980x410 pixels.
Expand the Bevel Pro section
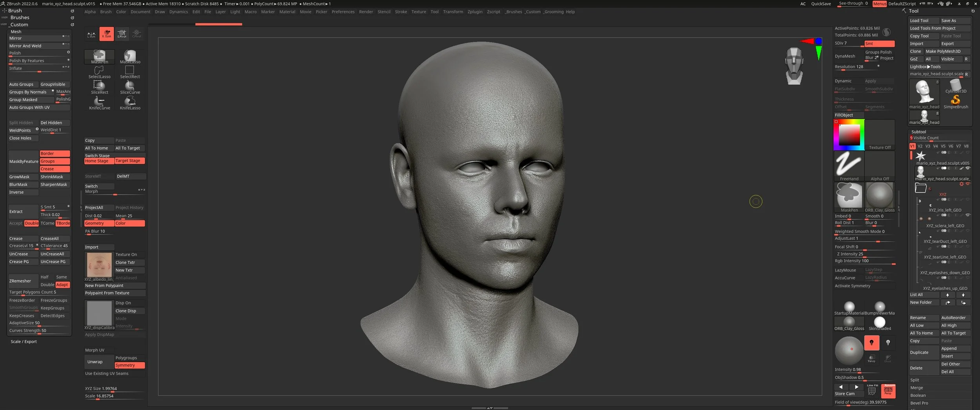[919, 403]
